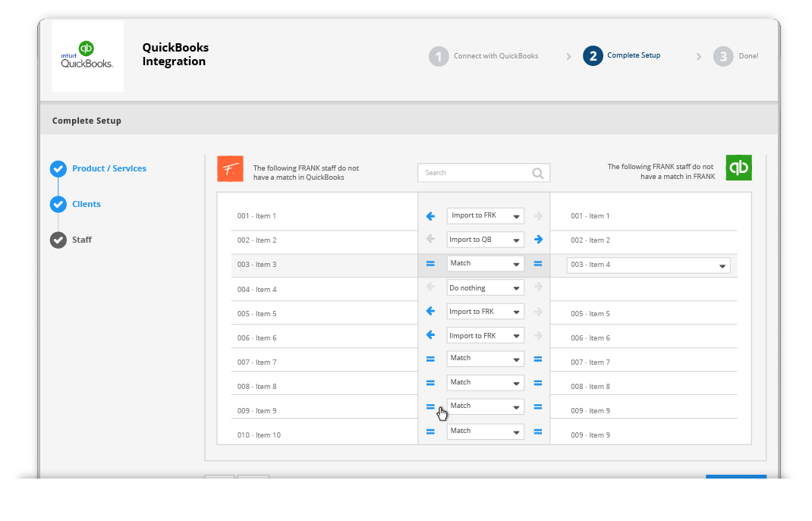Click the left equals icon in the 008 - Item 8 row
This screenshot has width=812, height=521.
pos(430,384)
